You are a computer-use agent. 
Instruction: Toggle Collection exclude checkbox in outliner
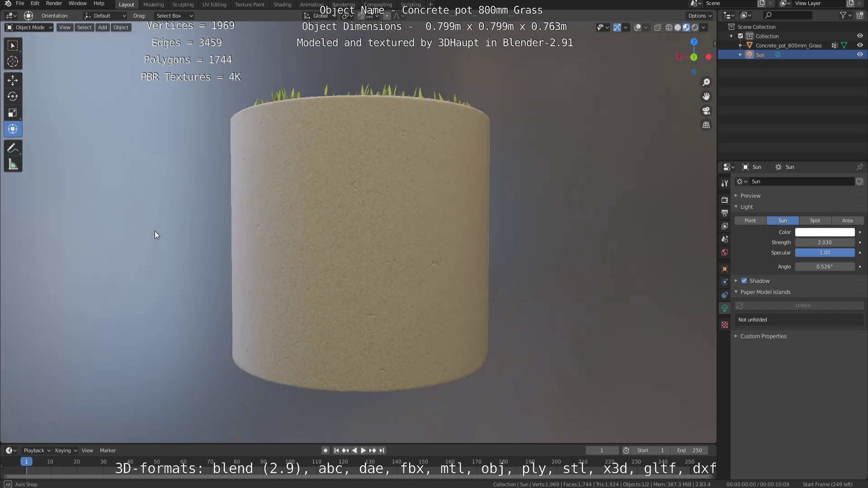741,36
